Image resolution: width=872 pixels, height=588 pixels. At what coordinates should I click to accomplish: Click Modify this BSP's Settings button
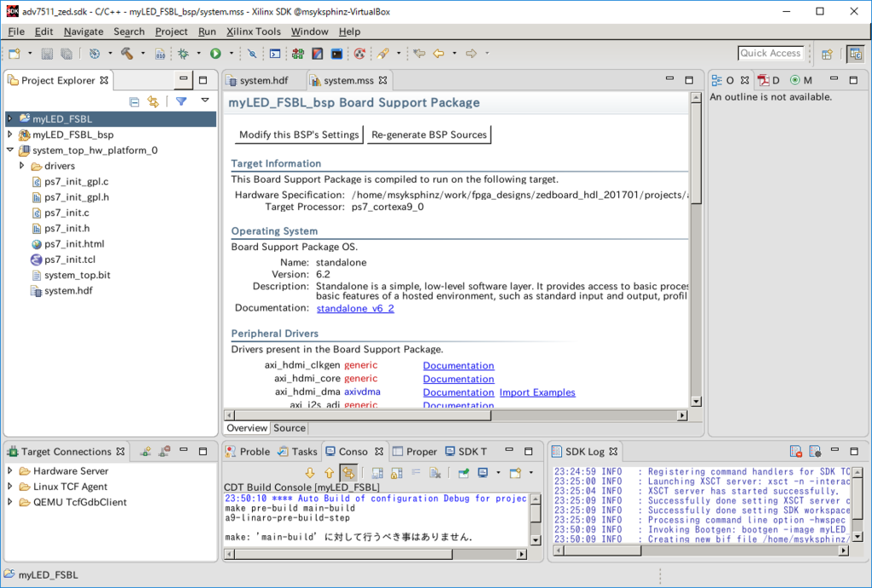[299, 134]
